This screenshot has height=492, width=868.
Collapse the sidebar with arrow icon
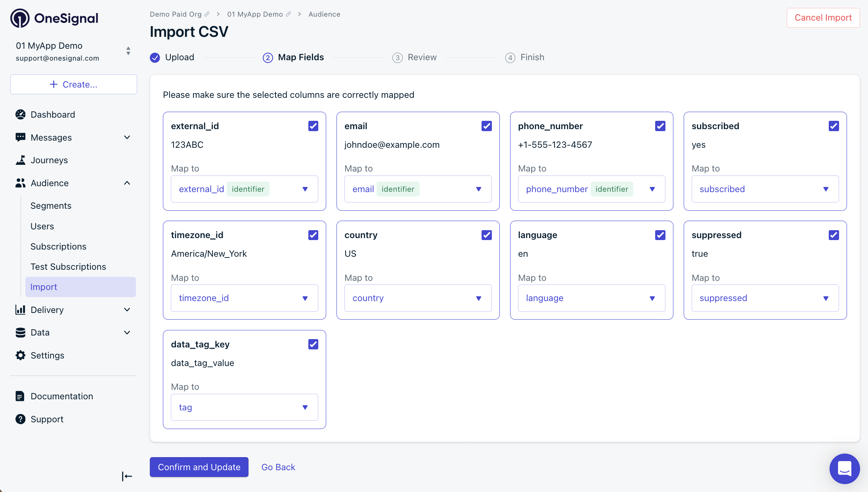pyautogui.click(x=127, y=476)
